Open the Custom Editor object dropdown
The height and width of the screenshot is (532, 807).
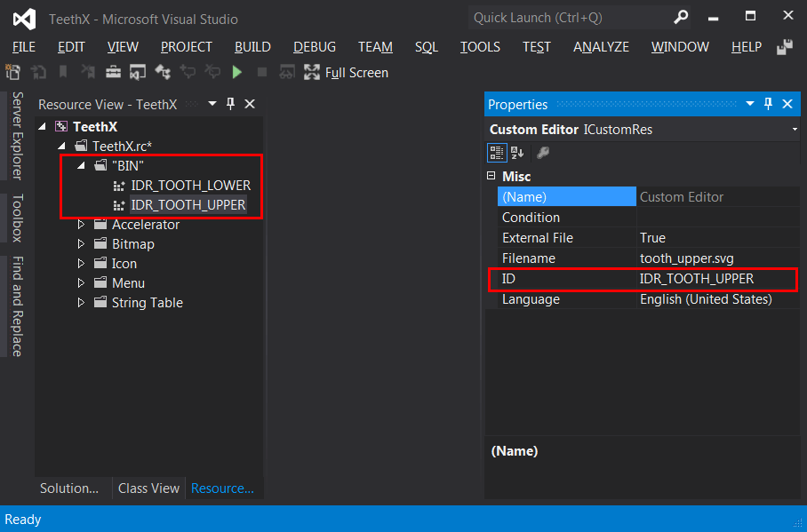point(795,130)
